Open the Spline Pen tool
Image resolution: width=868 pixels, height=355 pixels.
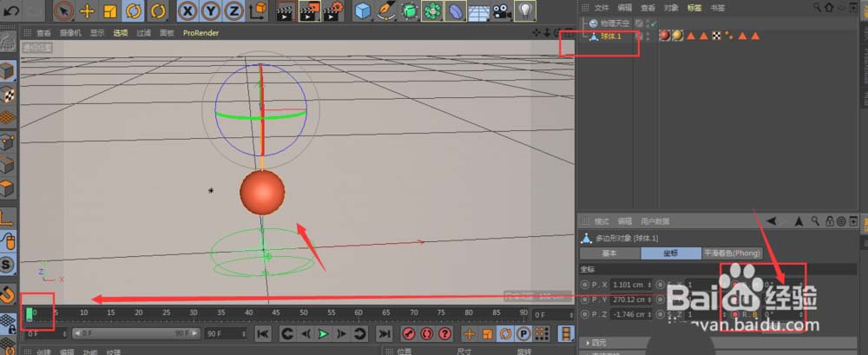click(386, 11)
